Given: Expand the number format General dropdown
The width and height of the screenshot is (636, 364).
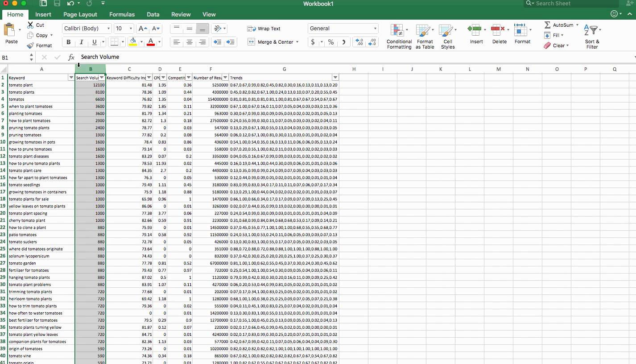Looking at the screenshot, I should click(x=375, y=29).
